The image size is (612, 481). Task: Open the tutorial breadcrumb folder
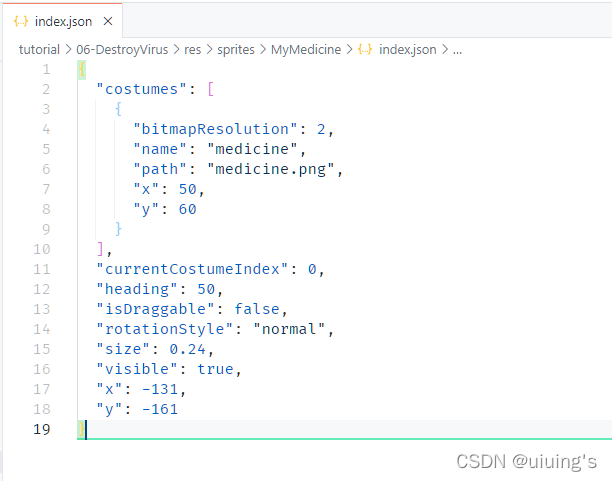tap(39, 50)
